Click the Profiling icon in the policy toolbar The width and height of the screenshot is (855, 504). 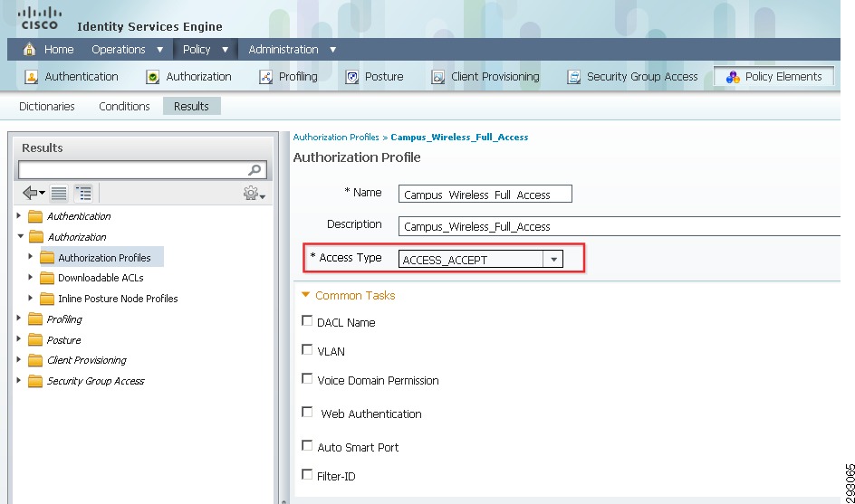tap(265, 78)
